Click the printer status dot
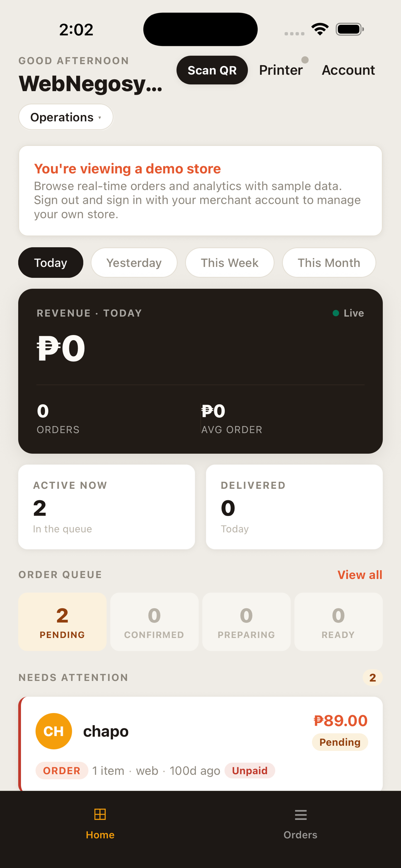The height and width of the screenshot is (868, 401). (x=305, y=60)
